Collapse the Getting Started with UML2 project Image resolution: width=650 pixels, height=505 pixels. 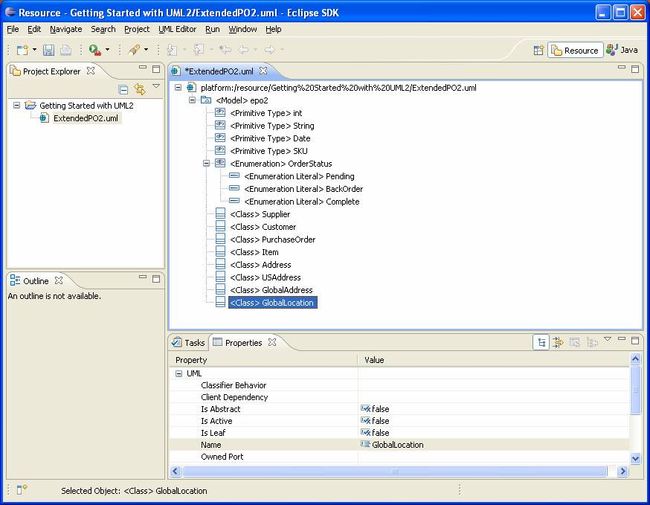[x=17, y=105]
